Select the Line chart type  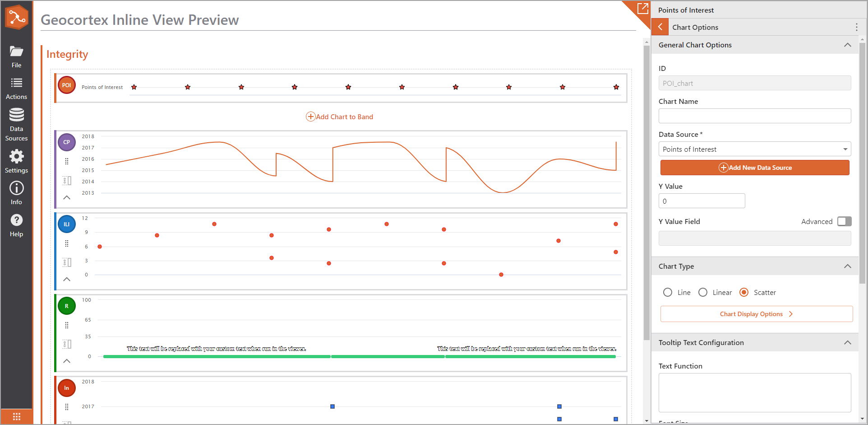pyautogui.click(x=668, y=292)
